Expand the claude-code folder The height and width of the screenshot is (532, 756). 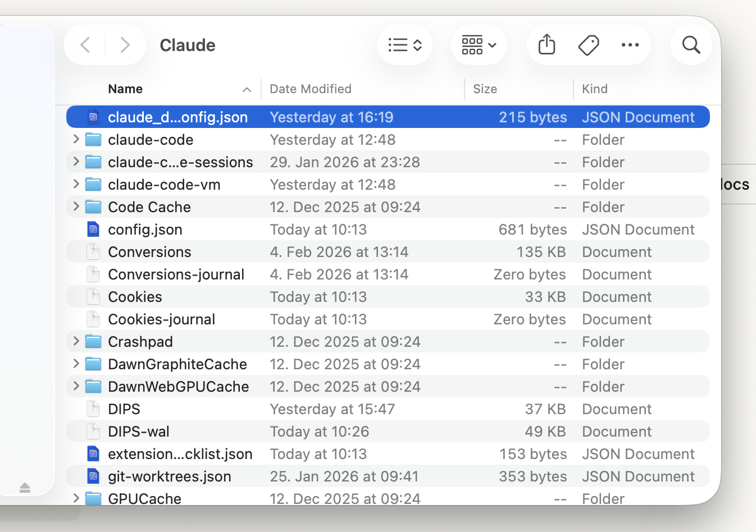76,139
